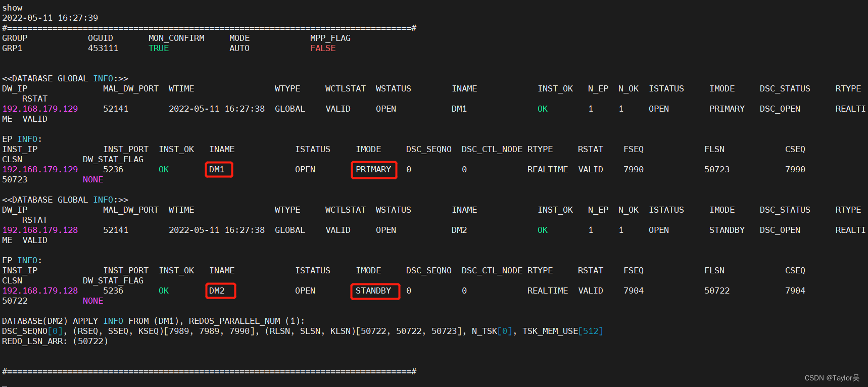Click WCTLSTAT VALID for DM1
This screenshot has height=387, width=868.
pyautogui.click(x=338, y=109)
